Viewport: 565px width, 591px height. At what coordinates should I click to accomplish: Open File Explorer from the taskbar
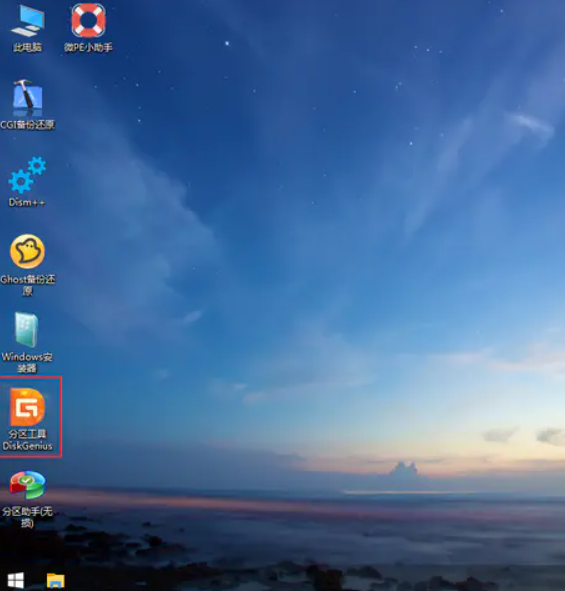point(56,580)
